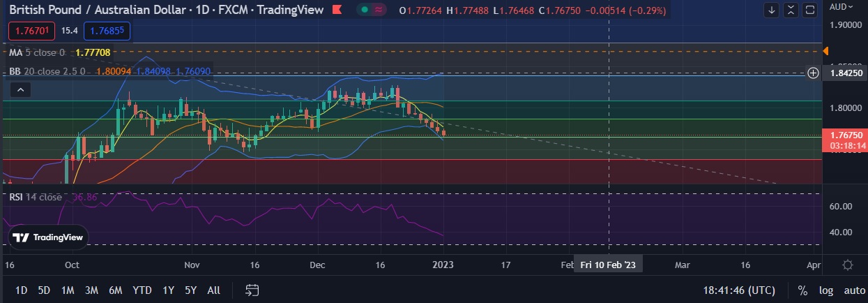Select the YTD time range
This screenshot has width=868, height=303.
click(142, 290)
